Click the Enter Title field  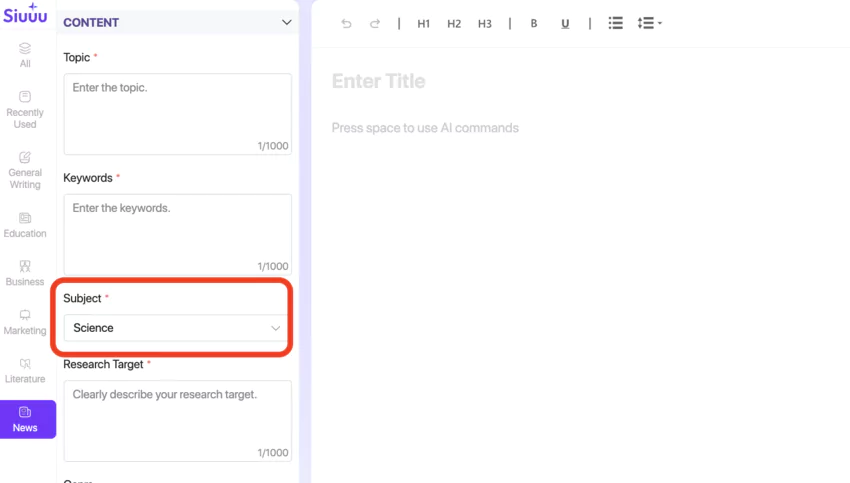pyautogui.click(x=378, y=81)
